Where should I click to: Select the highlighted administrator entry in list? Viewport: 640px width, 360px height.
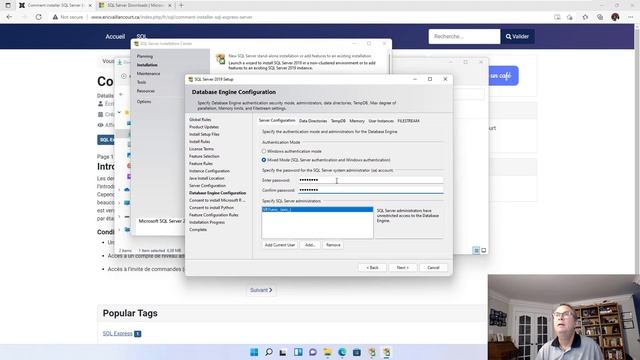coord(317,209)
